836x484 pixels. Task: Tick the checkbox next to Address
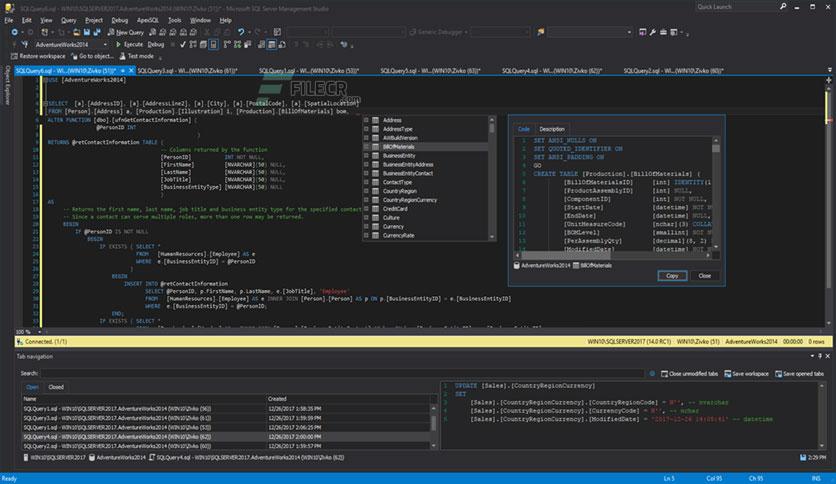click(366, 120)
